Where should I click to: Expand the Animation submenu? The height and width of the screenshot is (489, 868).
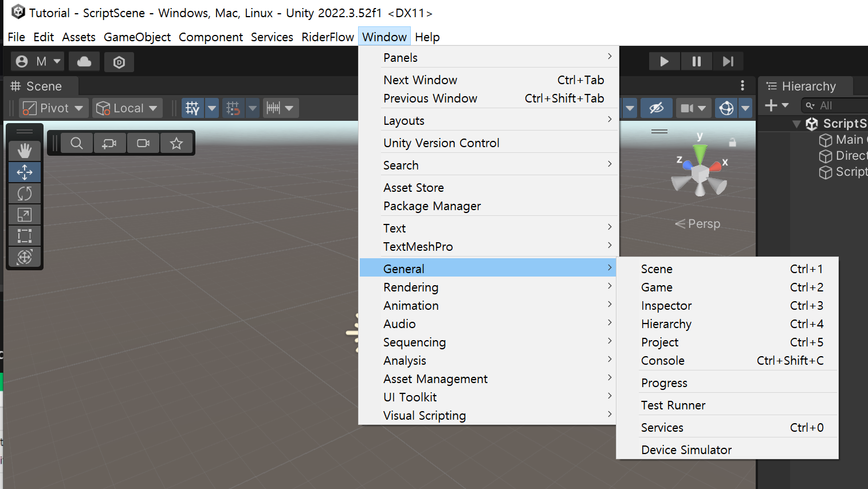(x=488, y=306)
